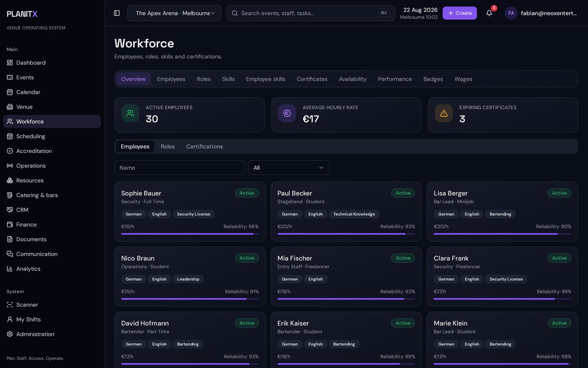
Task: Open the Employee skills tab
Action: 266,79
